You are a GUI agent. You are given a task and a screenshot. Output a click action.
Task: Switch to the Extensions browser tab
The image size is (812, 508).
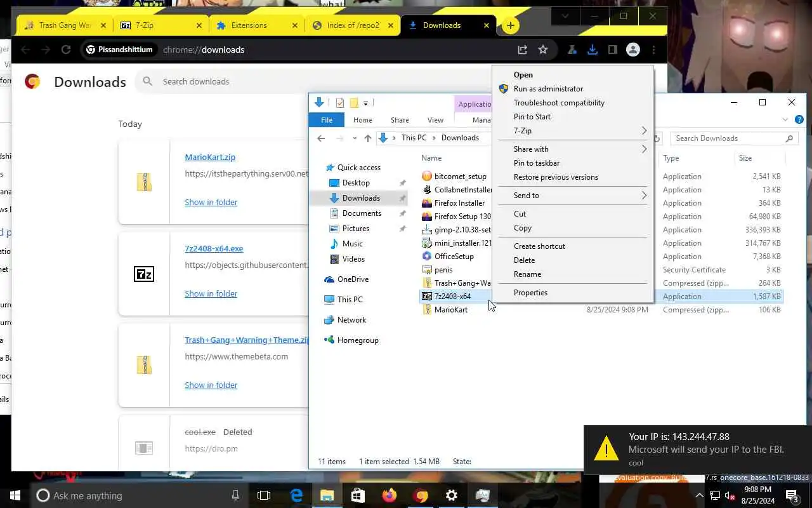click(256, 25)
